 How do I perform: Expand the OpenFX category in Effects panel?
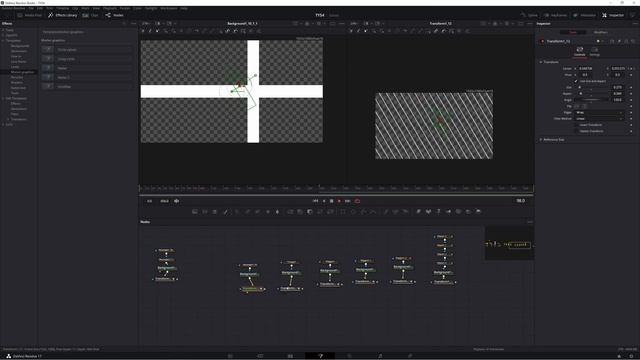[3, 36]
